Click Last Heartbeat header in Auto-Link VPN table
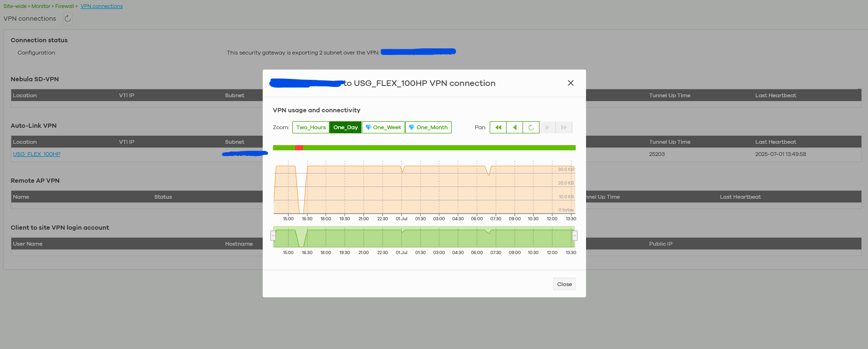The image size is (868, 349). coord(776,142)
